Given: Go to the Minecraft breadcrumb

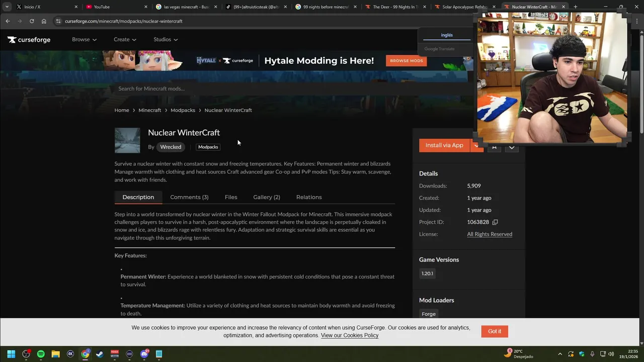Looking at the screenshot, I should pos(150,110).
